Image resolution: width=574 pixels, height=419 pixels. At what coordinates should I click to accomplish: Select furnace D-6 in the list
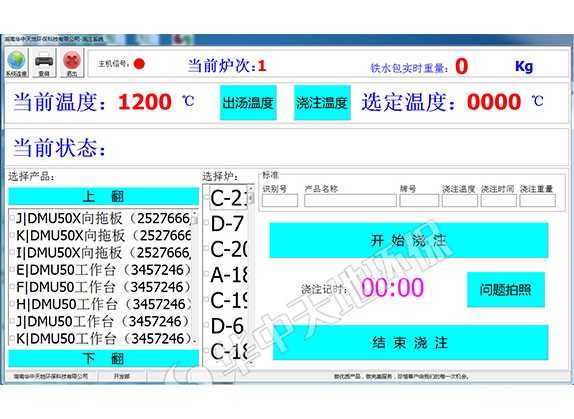[x=227, y=326]
